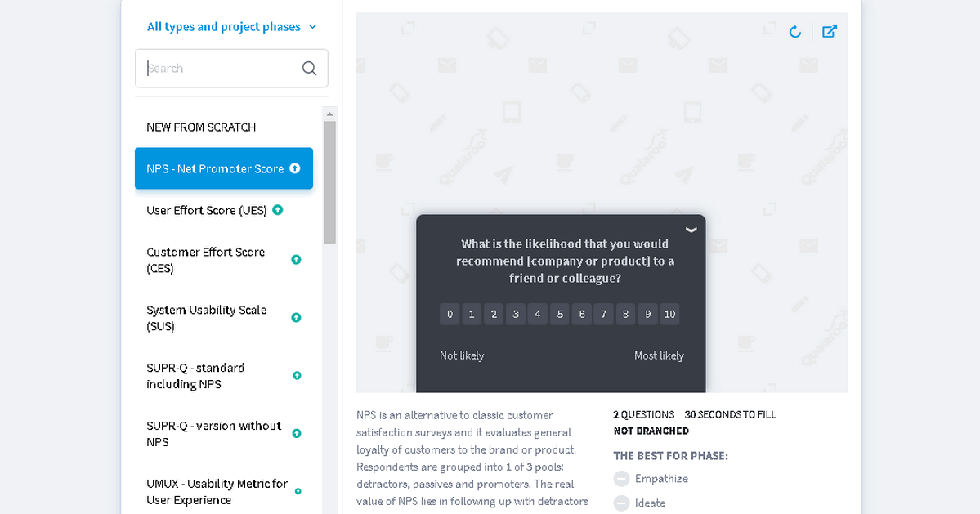Click the search magnifier icon
Screen dimensions: 980x514
click(309, 69)
